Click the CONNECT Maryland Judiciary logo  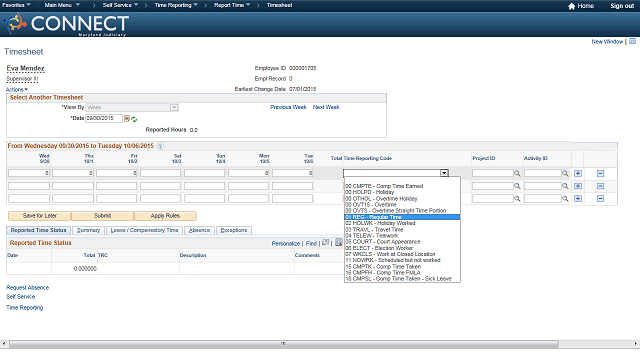pyautogui.click(x=66, y=24)
